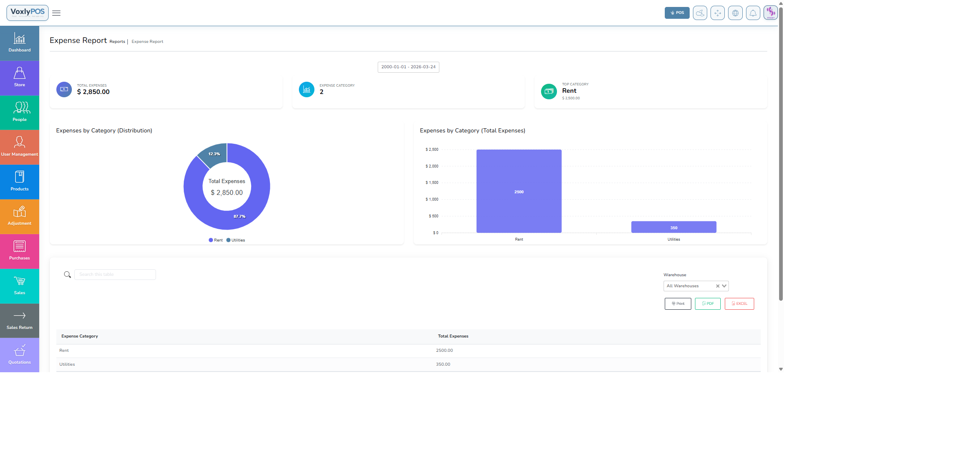Open the date range picker field
The height and width of the screenshot is (465, 980).
[408, 67]
